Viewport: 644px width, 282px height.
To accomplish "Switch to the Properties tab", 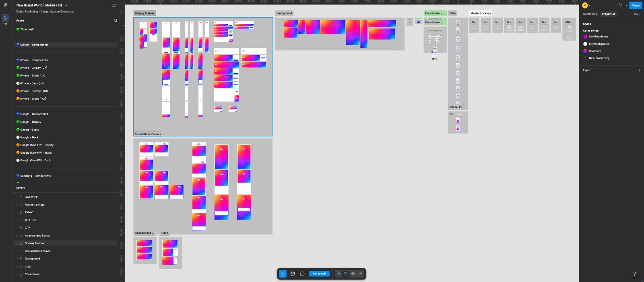I will 608,14.
